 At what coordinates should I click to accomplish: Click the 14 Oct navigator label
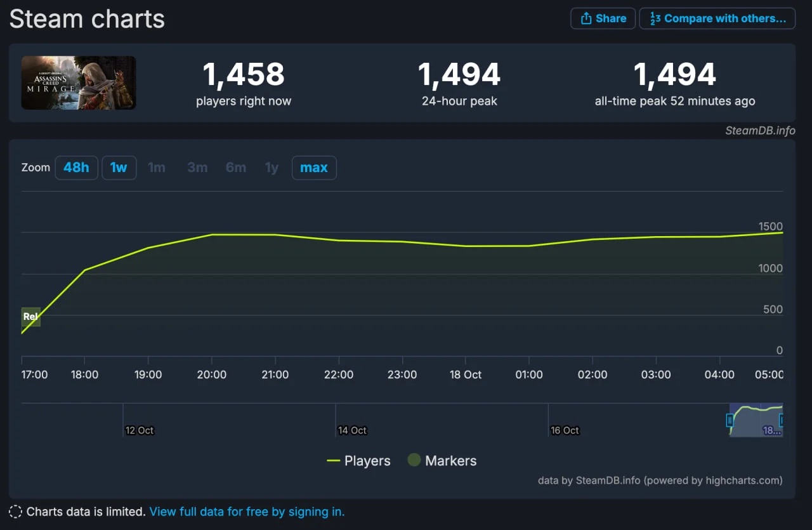click(352, 430)
